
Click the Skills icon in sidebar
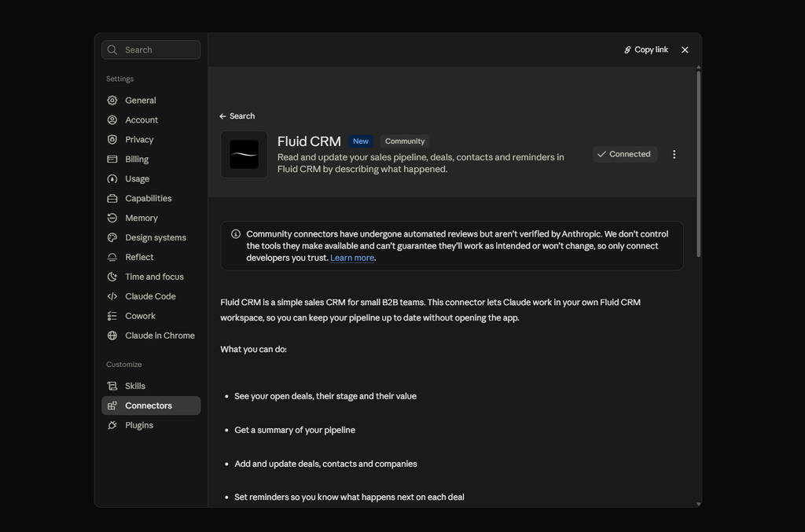pos(112,386)
